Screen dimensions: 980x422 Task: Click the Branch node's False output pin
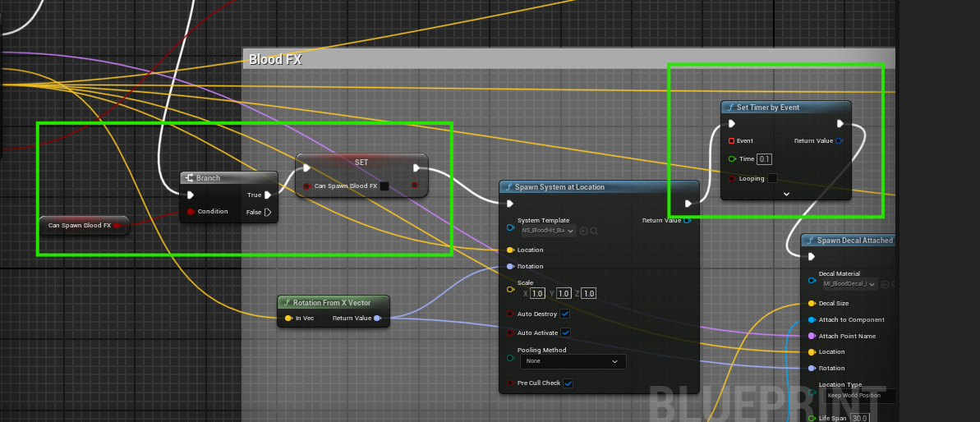(x=268, y=213)
